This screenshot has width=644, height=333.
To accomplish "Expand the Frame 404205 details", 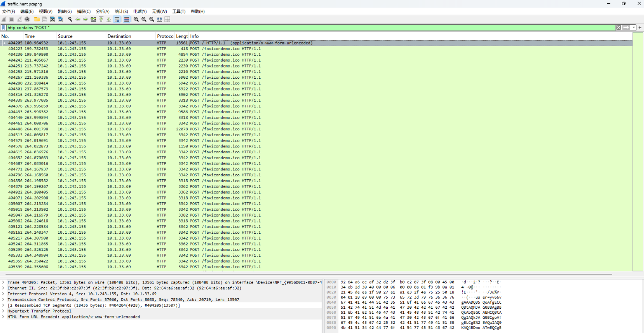I will (3, 282).
